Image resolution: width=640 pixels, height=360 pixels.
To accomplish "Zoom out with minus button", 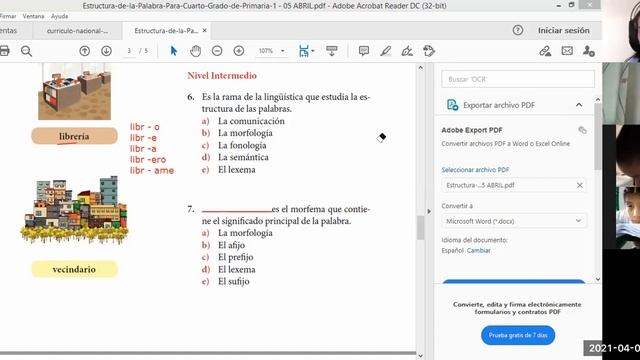I will (217, 51).
